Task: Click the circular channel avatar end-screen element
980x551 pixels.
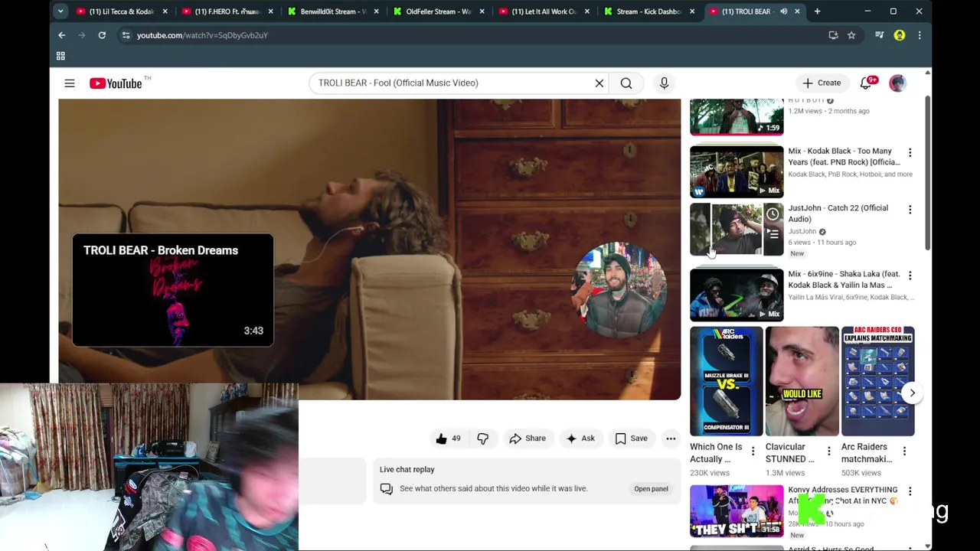Action: tap(619, 291)
